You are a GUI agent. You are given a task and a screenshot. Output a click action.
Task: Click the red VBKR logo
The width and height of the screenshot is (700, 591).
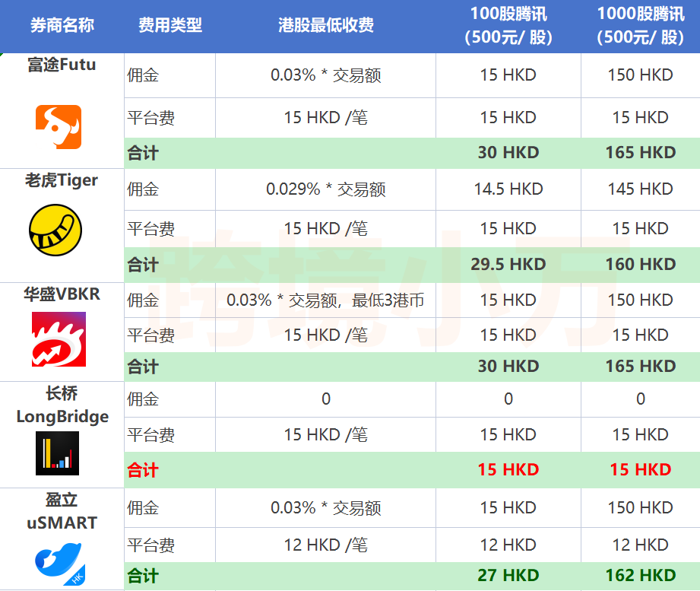(x=59, y=339)
